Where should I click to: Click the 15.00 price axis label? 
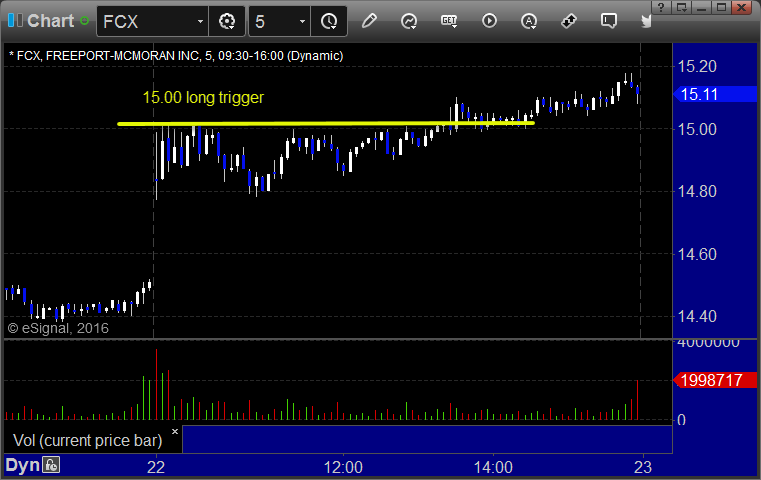click(x=697, y=130)
